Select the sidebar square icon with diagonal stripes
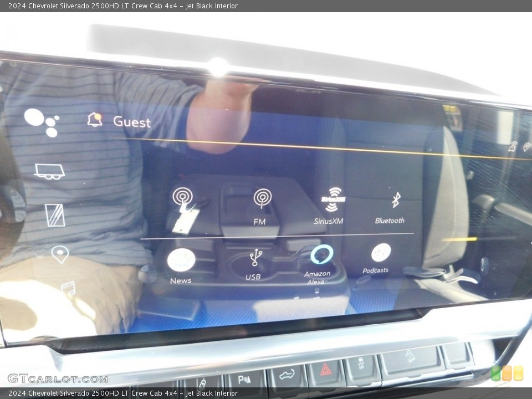The width and height of the screenshot is (532, 399). 55,215
